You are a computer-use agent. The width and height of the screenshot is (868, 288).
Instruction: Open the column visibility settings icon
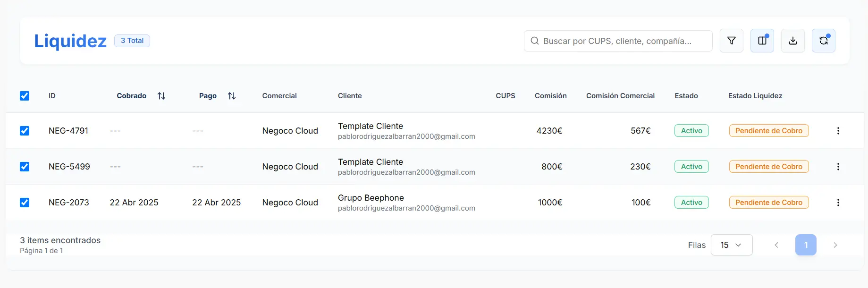click(762, 41)
